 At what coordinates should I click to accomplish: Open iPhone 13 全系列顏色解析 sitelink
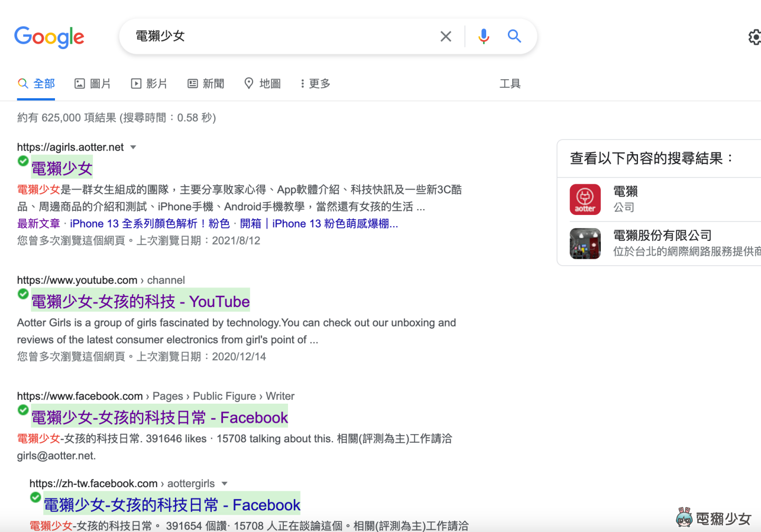[150, 223]
